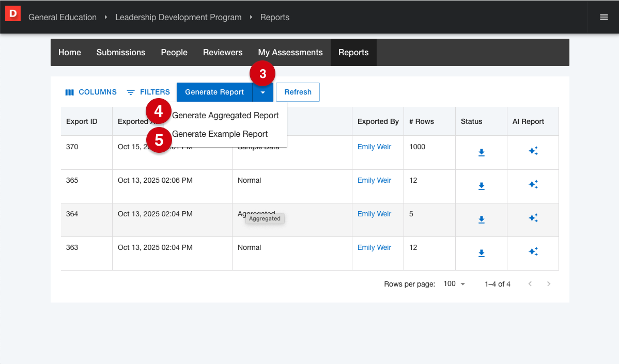Image resolution: width=619 pixels, height=364 pixels.
Task: Download export 363 report file
Action: point(481,253)
